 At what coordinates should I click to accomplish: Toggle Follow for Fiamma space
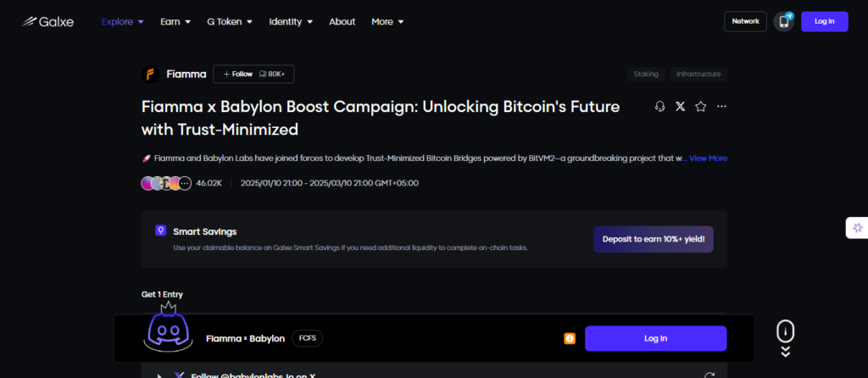pos(238,74)
